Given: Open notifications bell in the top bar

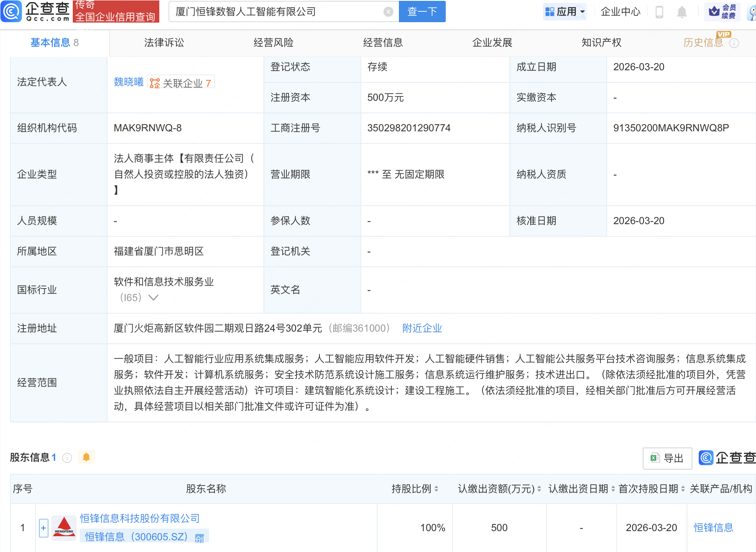Looking at the screenshot, I should 682,12.
